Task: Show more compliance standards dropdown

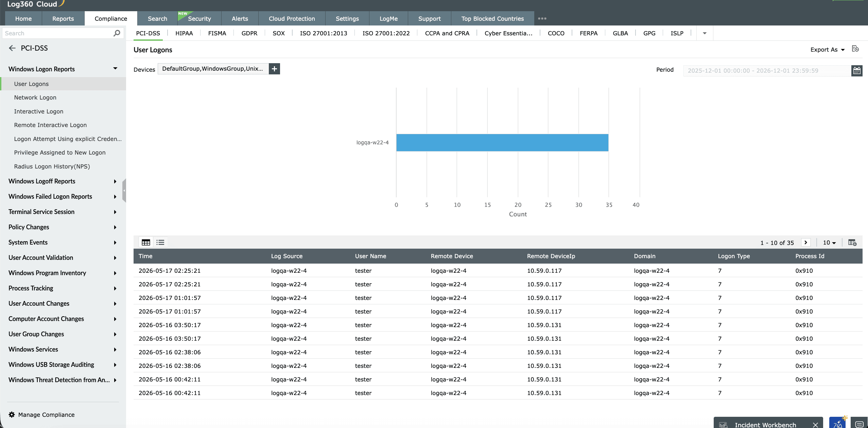Action: point(705,33)
